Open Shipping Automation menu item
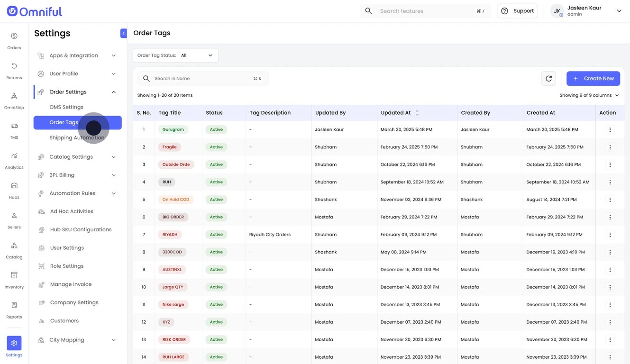630x364 pixels. tap(77, 138)
